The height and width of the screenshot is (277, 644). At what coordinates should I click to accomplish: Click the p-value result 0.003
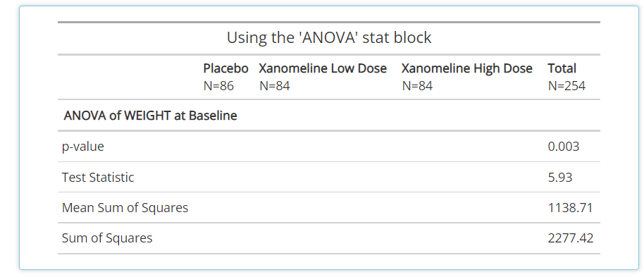point(564,147)
